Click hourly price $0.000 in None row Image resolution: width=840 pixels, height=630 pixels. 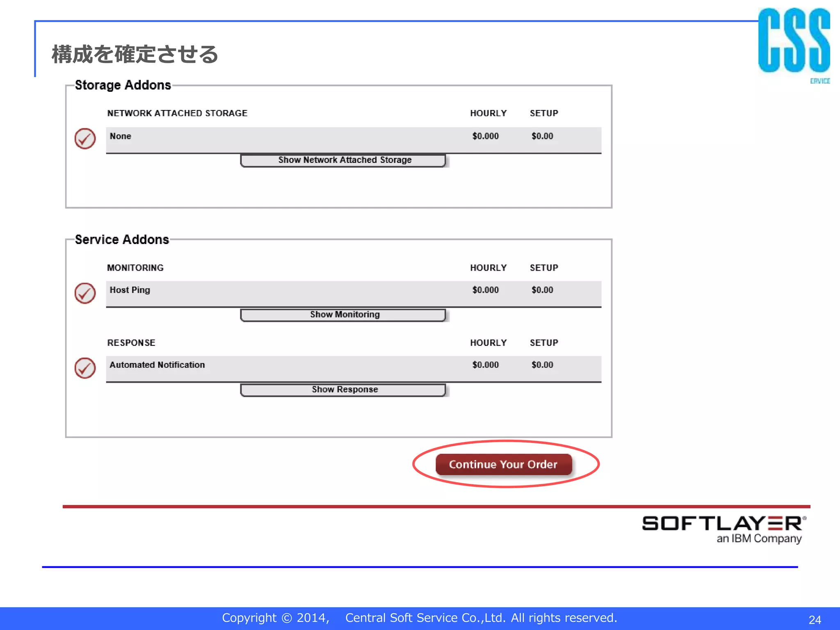[x=486, y=136]
